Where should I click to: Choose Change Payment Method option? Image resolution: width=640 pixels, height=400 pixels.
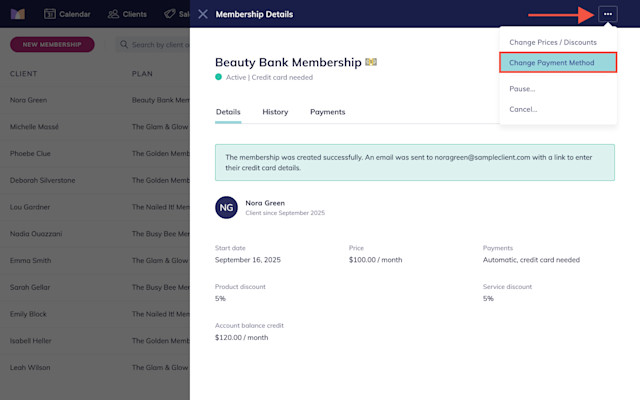tap(558, 62)
